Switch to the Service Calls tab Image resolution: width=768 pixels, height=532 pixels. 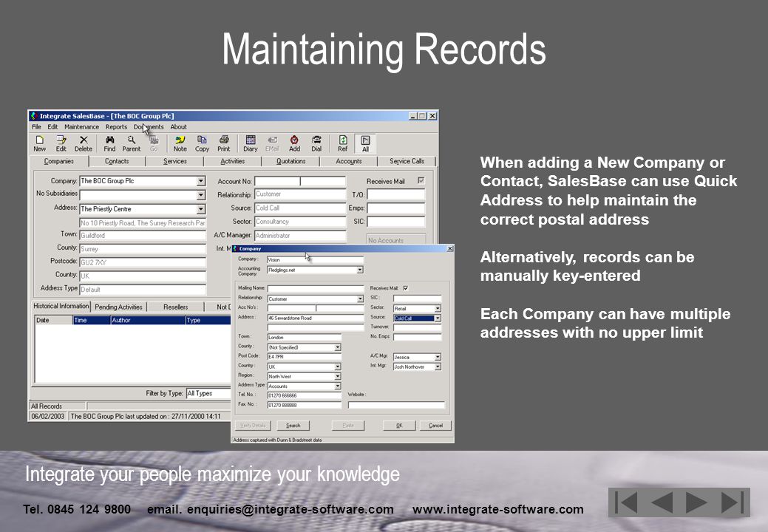pyautogui.click(x=407, y=161)
